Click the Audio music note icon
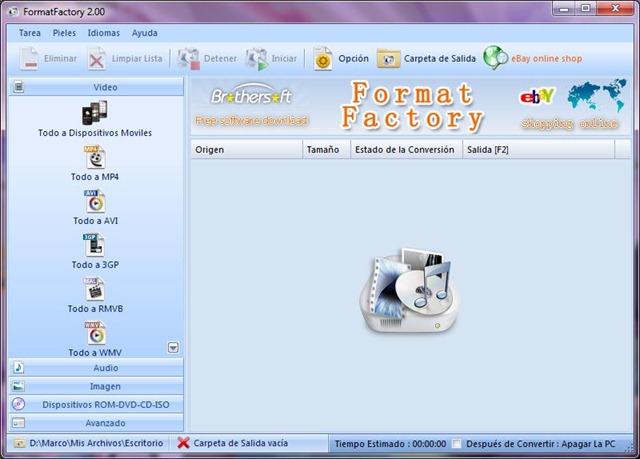The width and height of the screenshot is (640, 459). click(x=18, y=368)
